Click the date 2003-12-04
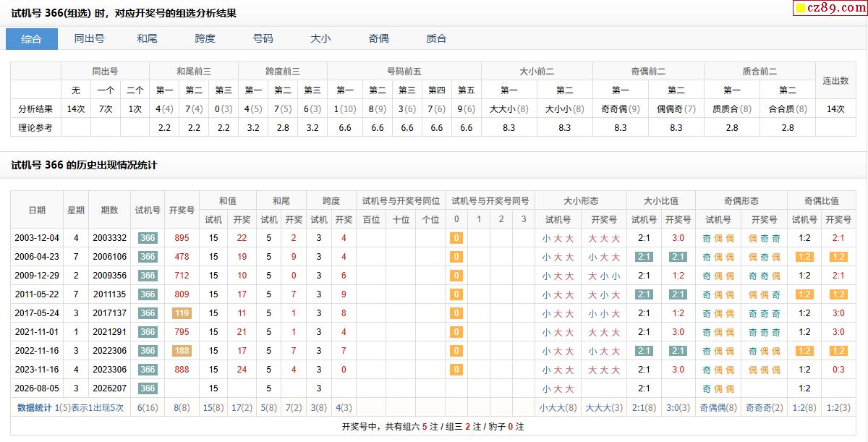The image size is (868, 442). point(37,238)
